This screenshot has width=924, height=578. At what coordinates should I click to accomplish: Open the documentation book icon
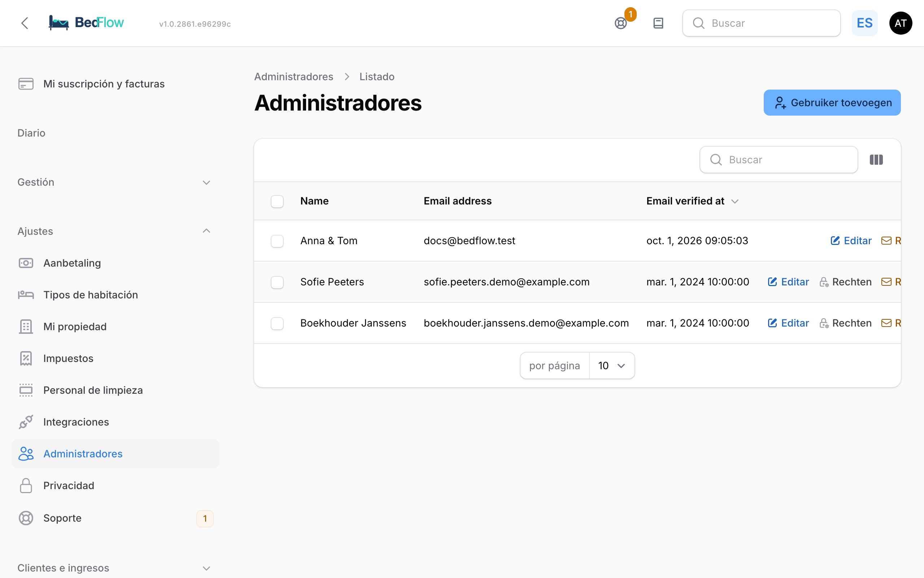click(x=658, y=23)
